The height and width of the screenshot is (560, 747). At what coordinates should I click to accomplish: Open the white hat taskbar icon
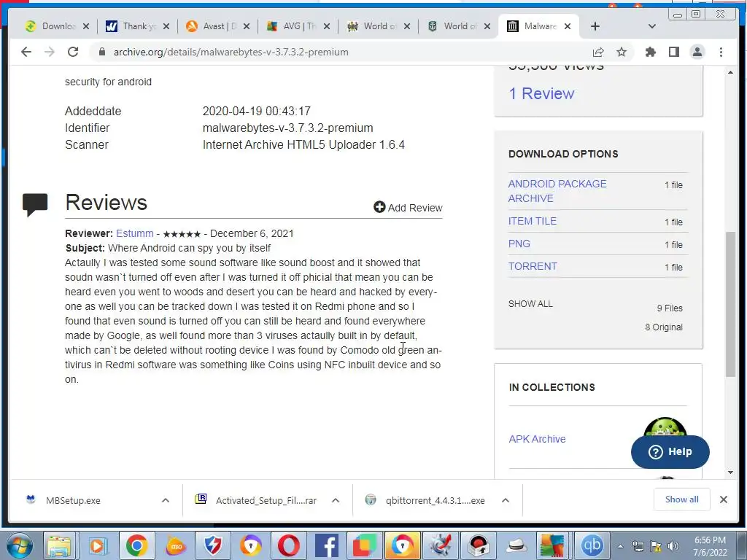[x=516, y=545]
